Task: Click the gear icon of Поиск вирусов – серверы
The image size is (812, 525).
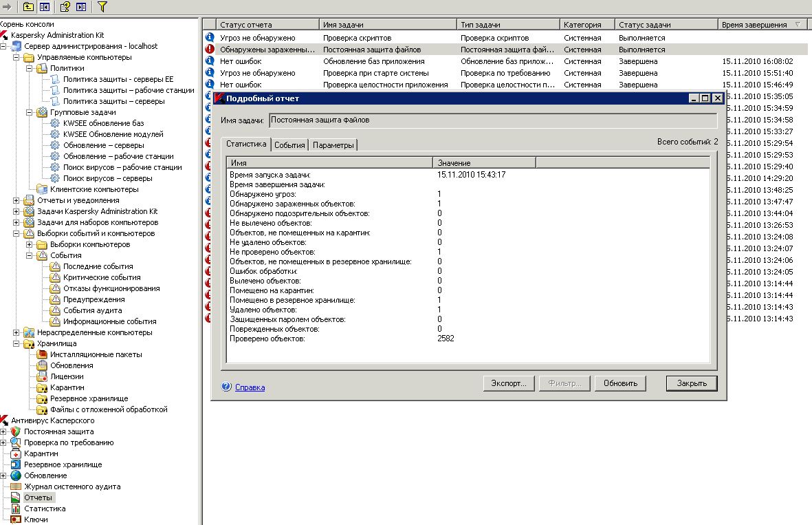Action: click(x=55, y=178)
